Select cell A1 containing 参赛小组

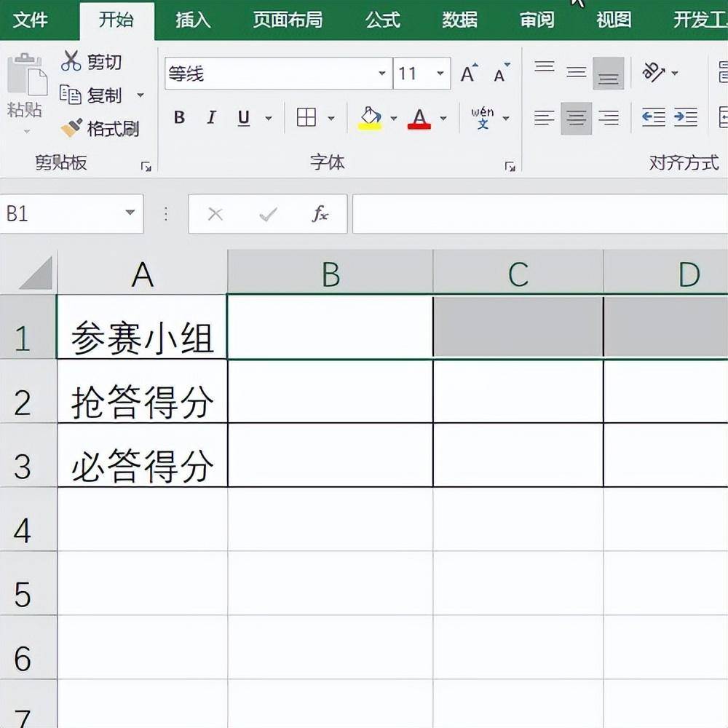(143, 327)
